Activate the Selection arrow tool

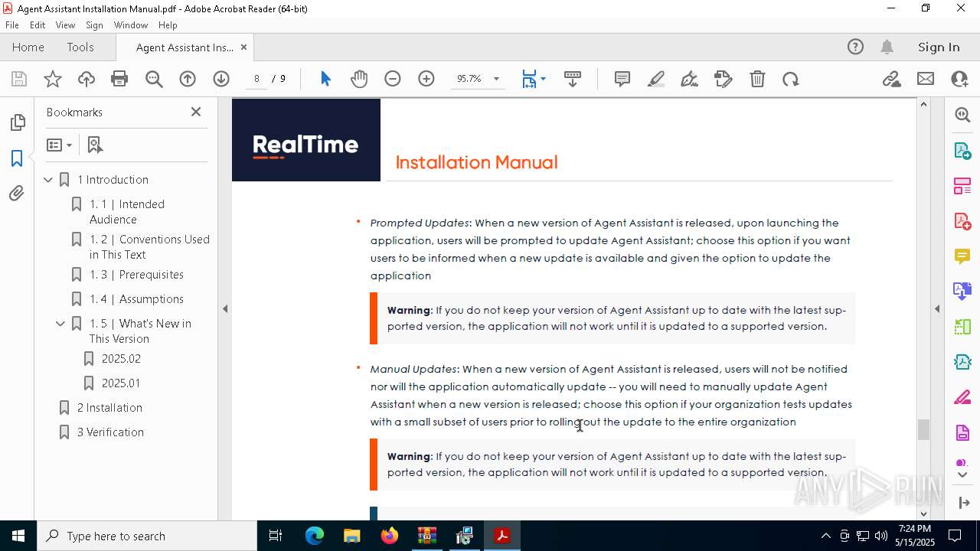[x=325, y=79]
